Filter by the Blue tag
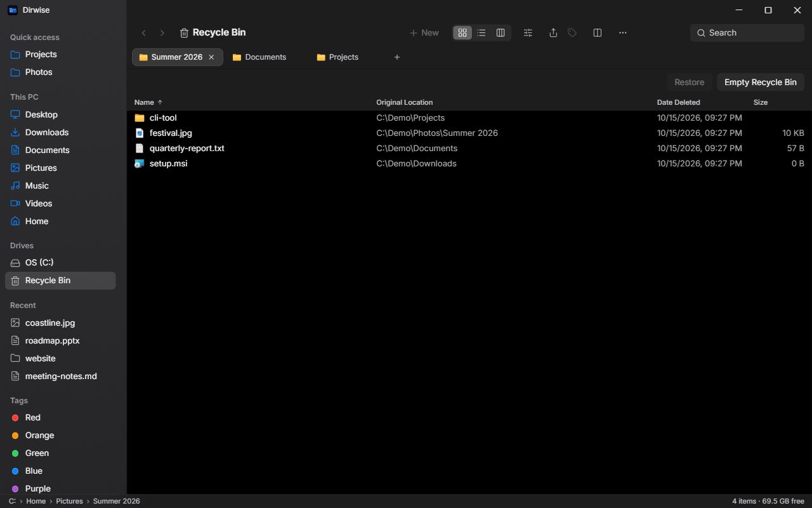The image size is (812, 508). [60, 471]
